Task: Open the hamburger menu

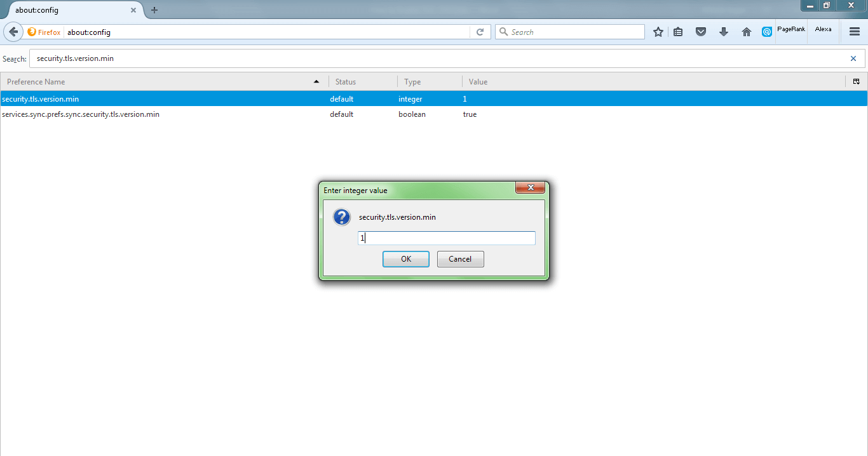Action: (855, 32)
